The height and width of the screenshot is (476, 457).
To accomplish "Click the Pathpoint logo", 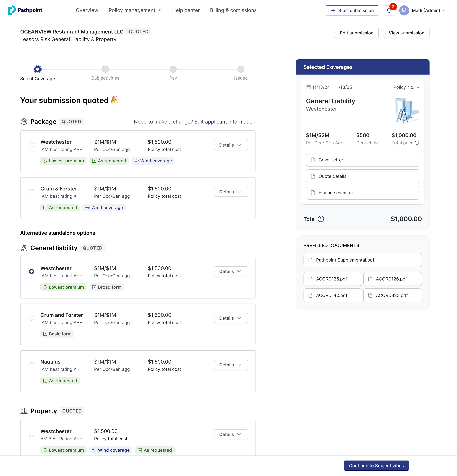I will click(25, 10).
